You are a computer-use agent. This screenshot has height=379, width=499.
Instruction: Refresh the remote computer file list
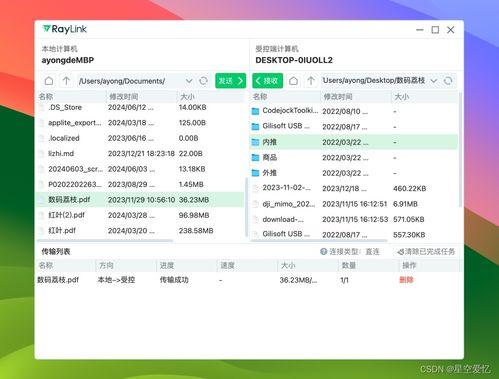coord(448,81)
